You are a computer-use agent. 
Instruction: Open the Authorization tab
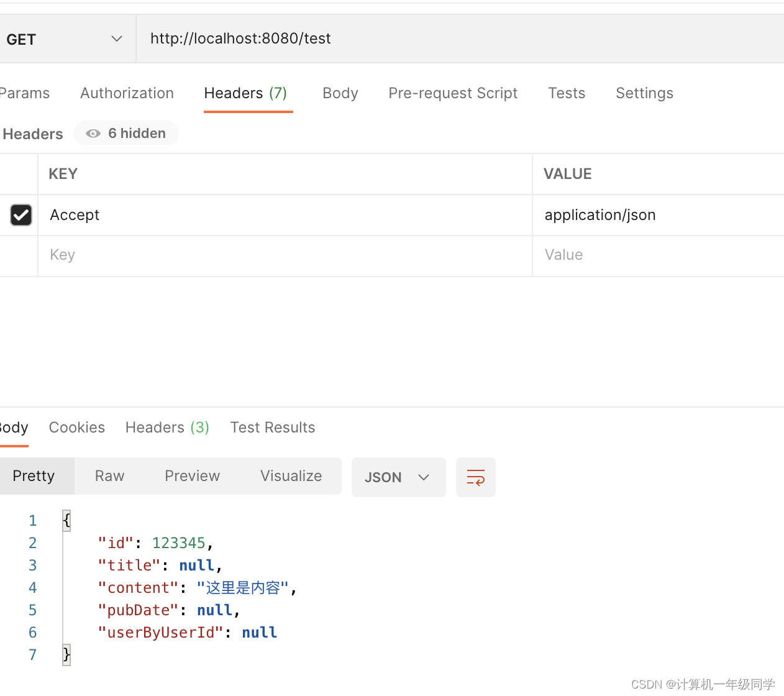127,93
